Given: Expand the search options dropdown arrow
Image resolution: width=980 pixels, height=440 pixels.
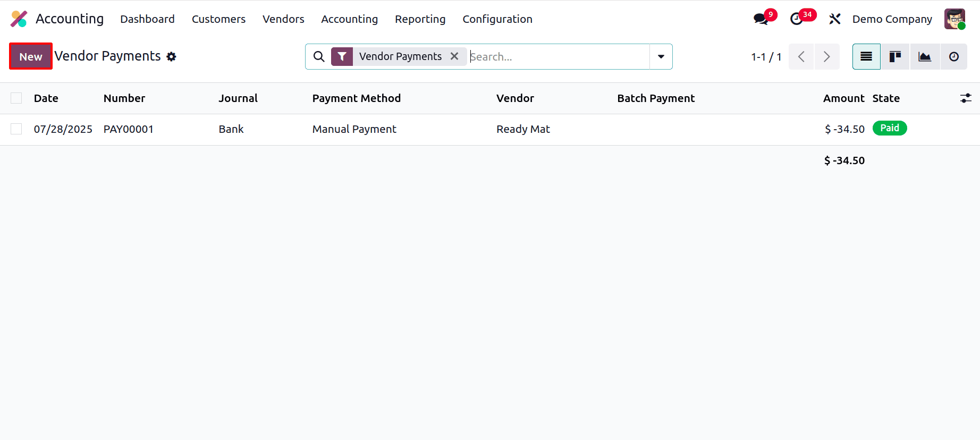Looking at the screenshot, I should (x=661, y=56).
